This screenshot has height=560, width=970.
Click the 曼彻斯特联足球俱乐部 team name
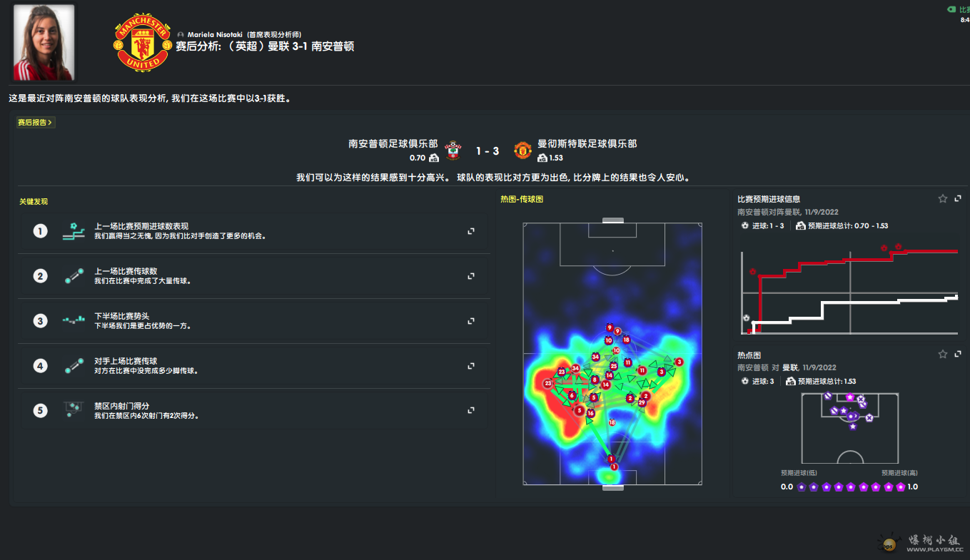pyautogui.click(x=587, y=144)
